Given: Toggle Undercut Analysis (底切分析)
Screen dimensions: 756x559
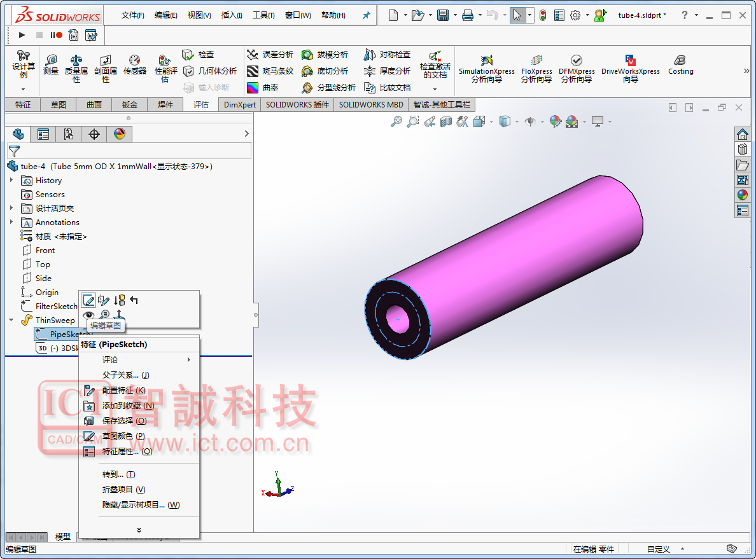Looking at the screenshot, I should tap(325, 71).
